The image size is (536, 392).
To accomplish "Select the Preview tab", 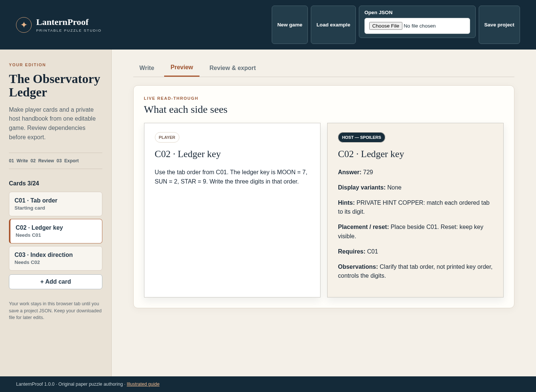I will click(x=182, y=67).
